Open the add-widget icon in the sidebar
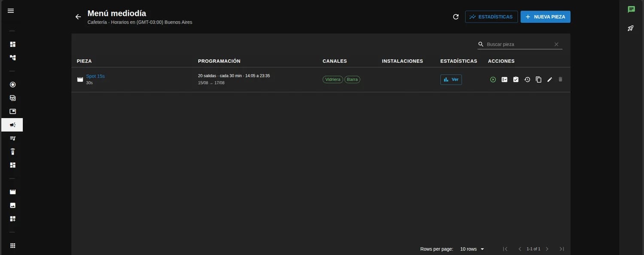Image resolution: width=644 pixels, height=255 pixels. pos(12,219)
